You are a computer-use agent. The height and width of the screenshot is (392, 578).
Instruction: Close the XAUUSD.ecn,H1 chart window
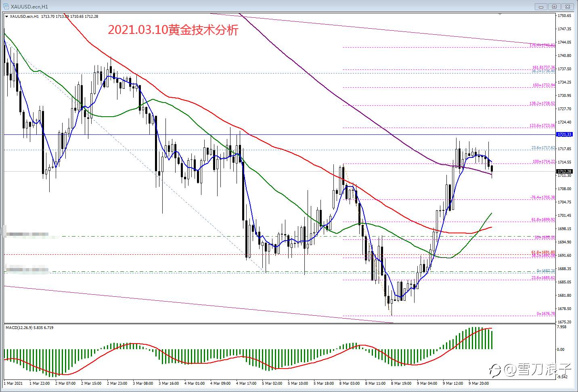[568, 7]
